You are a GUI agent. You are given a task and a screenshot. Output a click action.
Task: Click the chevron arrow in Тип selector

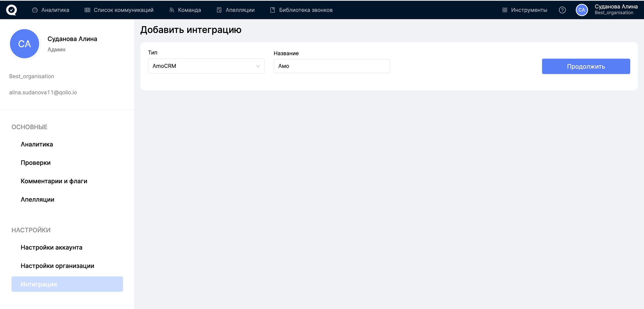[x=258, y=66]
